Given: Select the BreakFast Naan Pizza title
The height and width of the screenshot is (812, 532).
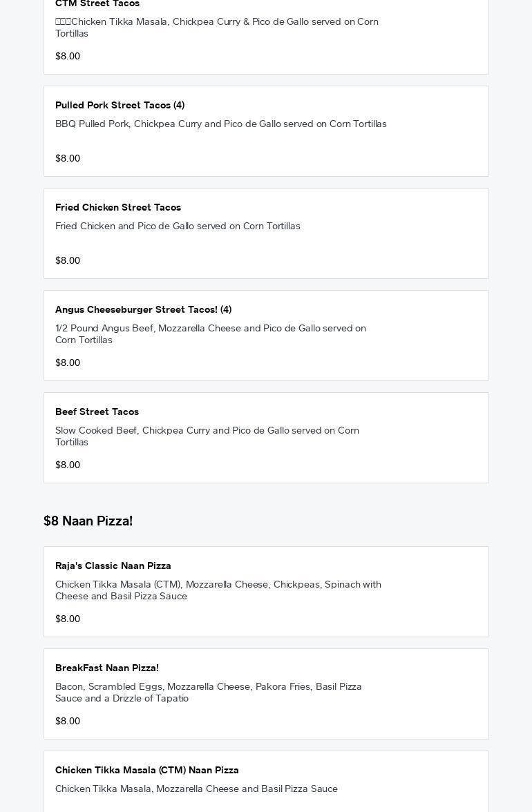Looking at the screenshot, I should [107, 668].
